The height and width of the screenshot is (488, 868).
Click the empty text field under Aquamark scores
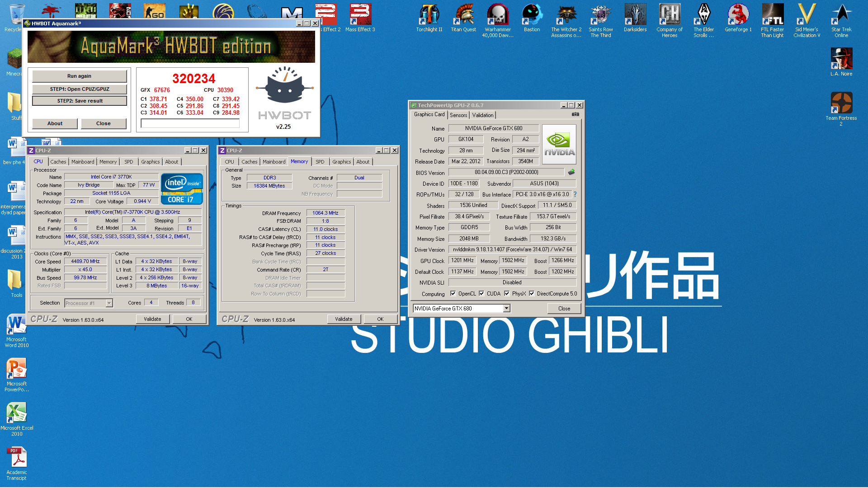click(x=190, y=123)
